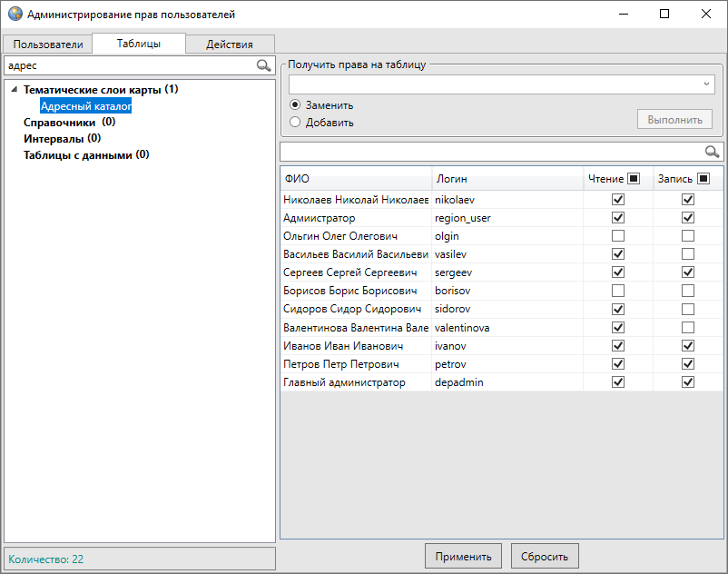728x574 pixels.
Task: Collapse the Тематические слои карты tree node
Action: (x=14, y=90)
